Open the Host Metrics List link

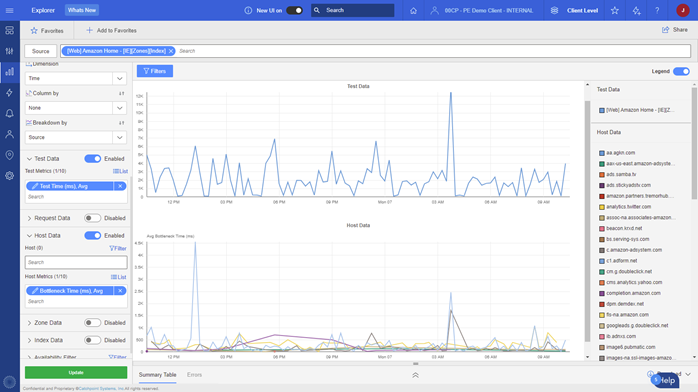point(119,277)
